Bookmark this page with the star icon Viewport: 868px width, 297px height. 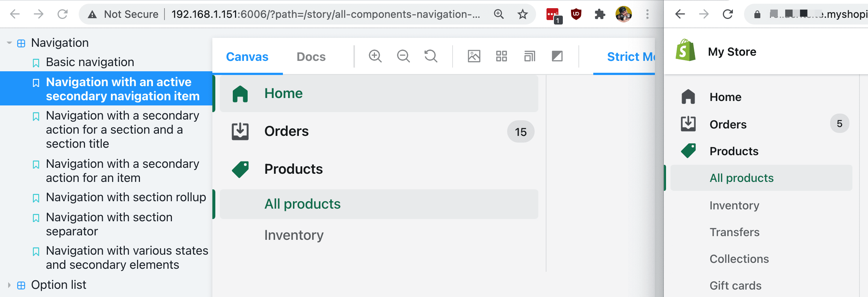[523, 14]
